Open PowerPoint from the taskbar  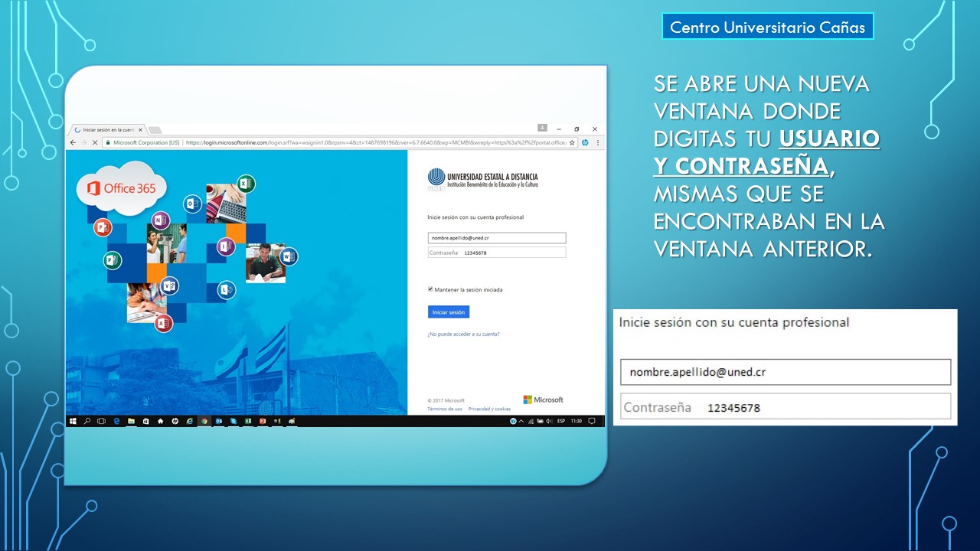point(262,421)
